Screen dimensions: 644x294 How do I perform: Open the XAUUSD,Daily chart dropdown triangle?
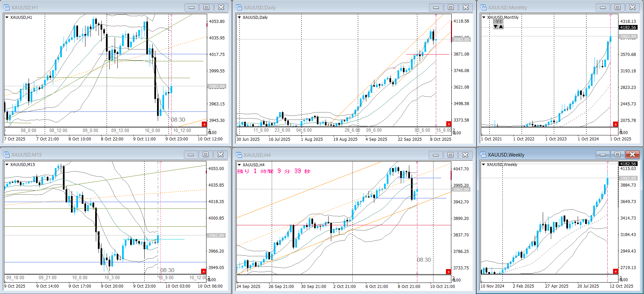click(239, 17)
